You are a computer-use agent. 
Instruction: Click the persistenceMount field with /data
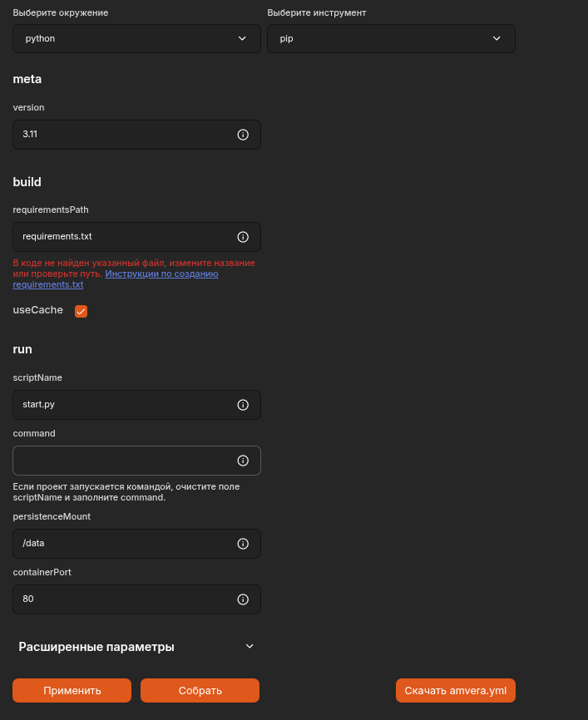(137, 544)
